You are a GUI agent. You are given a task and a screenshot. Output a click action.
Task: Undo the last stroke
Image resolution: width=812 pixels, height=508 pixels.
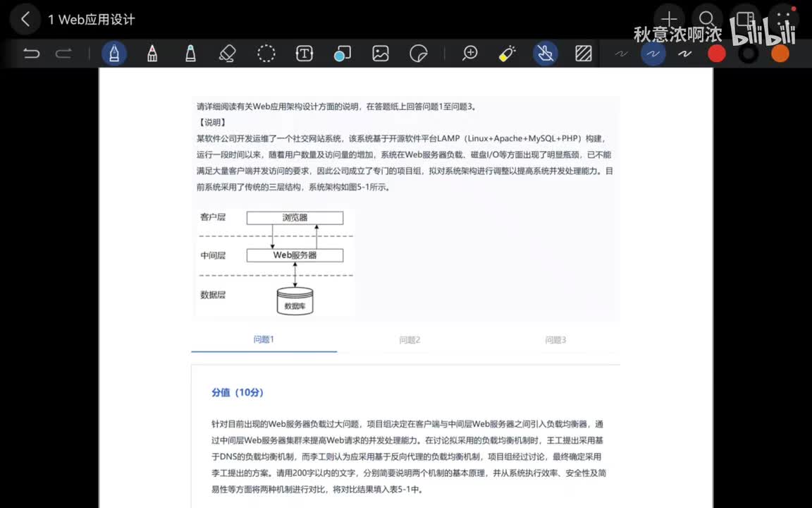click(x=31, y=54)
